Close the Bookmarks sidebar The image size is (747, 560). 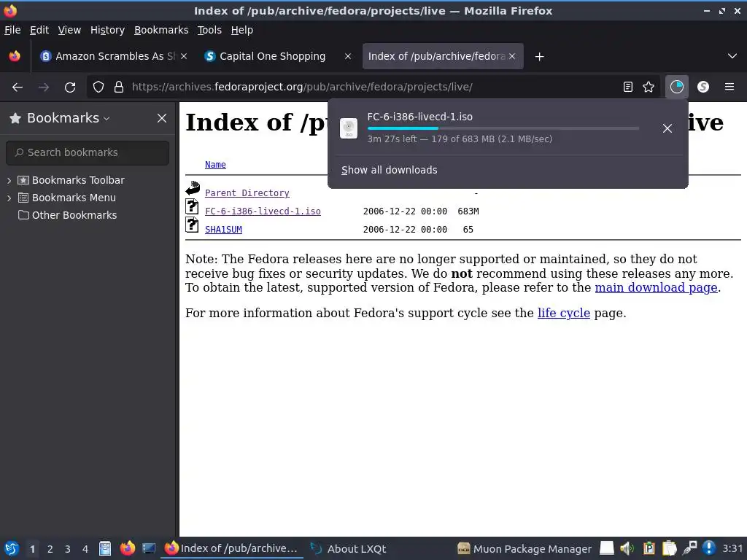point(162,118)
